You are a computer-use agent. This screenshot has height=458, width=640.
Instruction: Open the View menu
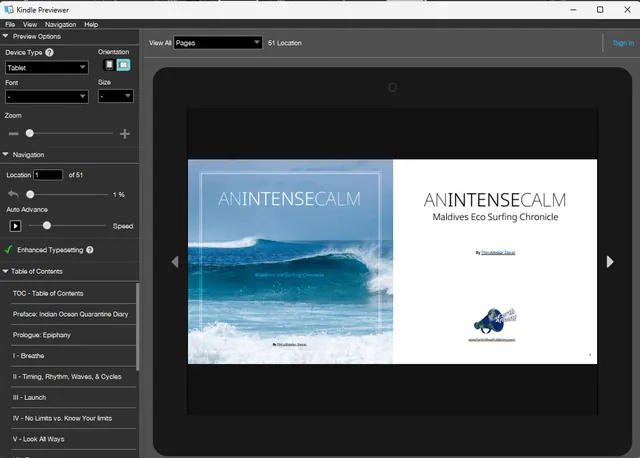coord(30,24)
